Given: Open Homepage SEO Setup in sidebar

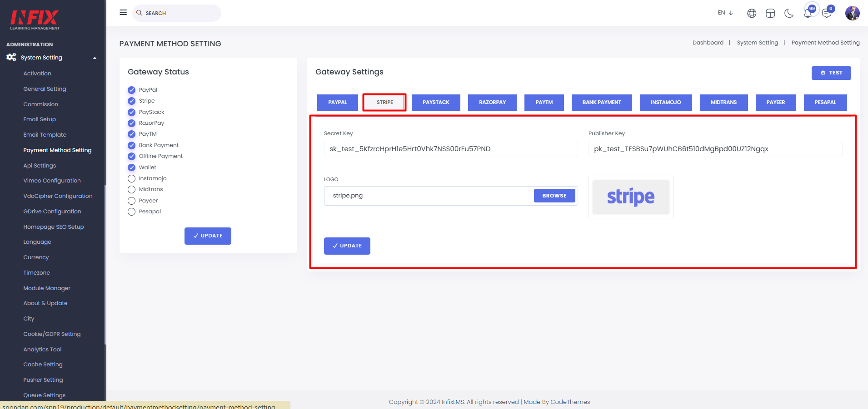Looking at the screenshot, I should pos(54,227).
